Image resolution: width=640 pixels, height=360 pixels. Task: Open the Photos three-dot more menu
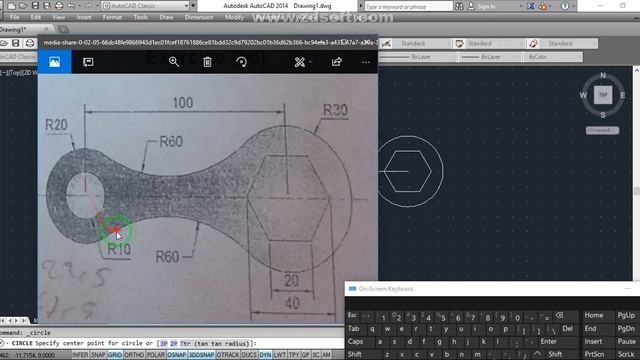coord(366,62)
